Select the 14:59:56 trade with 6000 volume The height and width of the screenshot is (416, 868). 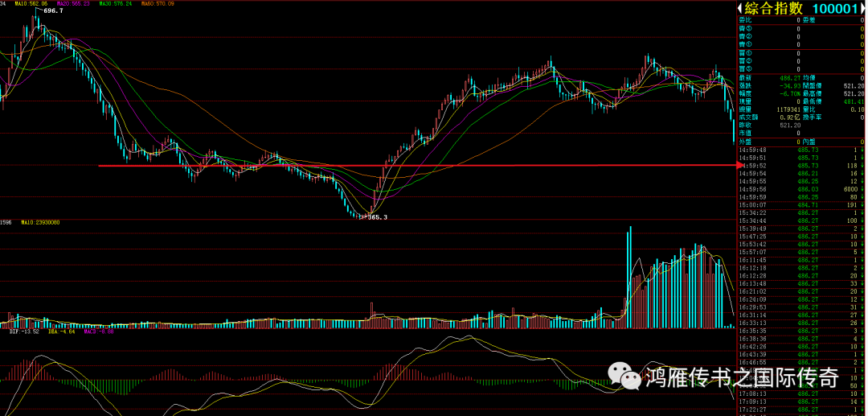pyautogui.click(x=801, y=189)
